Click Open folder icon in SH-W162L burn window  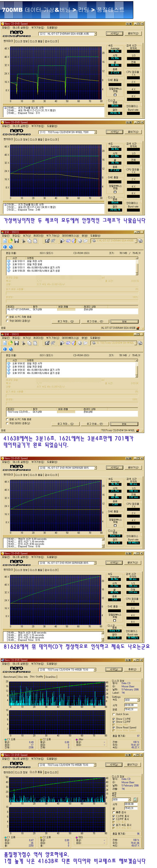tap(10, 343)
